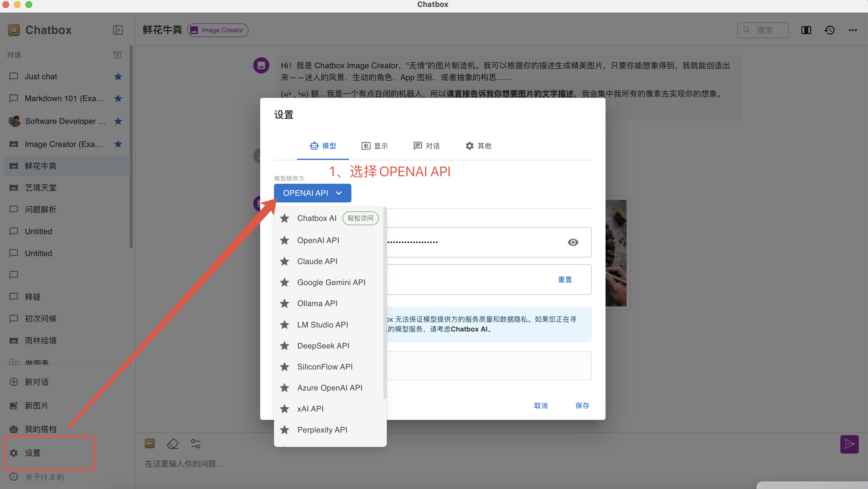Image resolution: width=868 pixels, height=489 pixels.
Task: Click the purple send button
Action: pos(850,444)
